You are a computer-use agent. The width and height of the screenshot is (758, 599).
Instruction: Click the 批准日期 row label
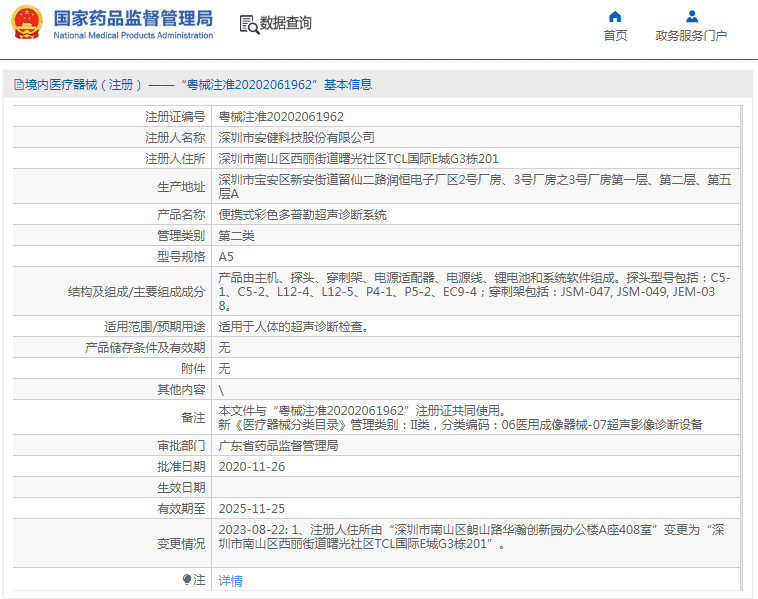[x=181, y=467]
